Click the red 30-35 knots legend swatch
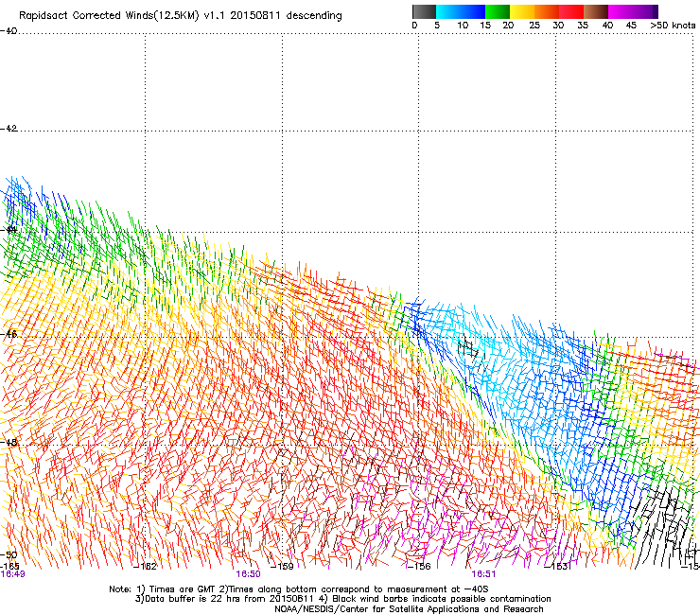 (x=571, y=11)
